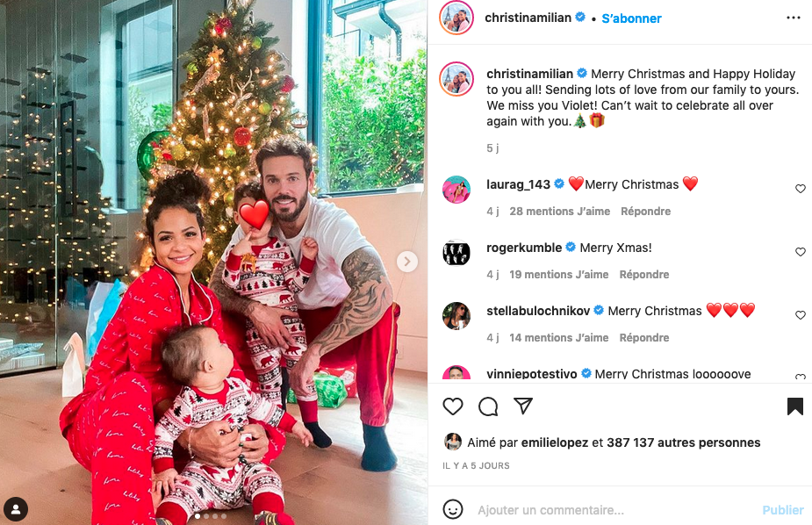This screenshot has width=812, height=525.
Task: Click the S'abonner follow link
Action: pos(631,18)
